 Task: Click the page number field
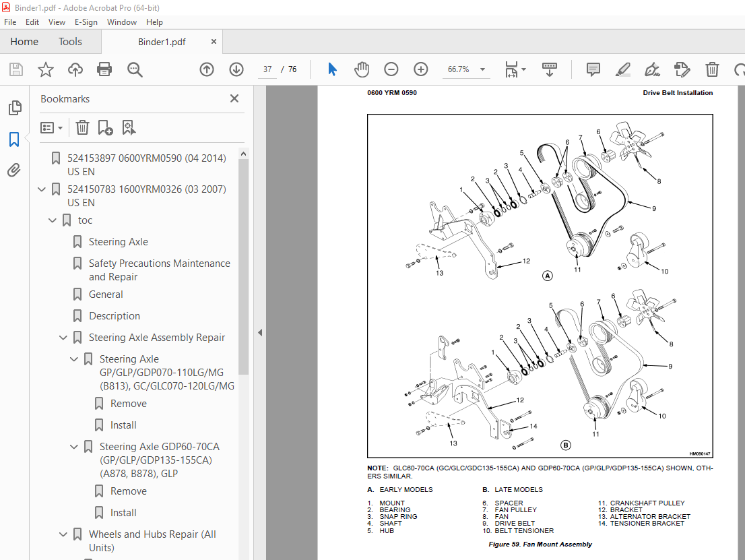(x=267, y=69)
